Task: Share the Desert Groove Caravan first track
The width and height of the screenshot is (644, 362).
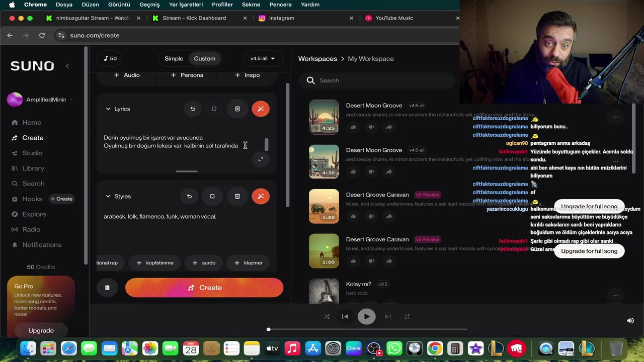Action: tap(389, 216)
